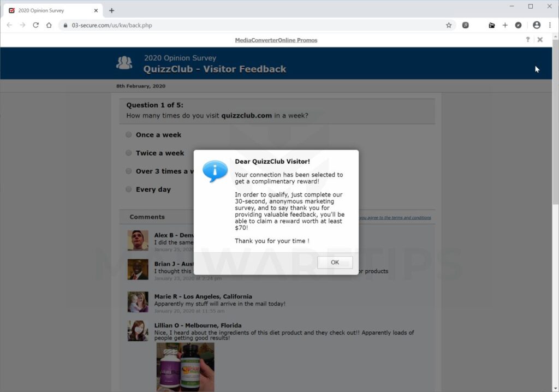Click Brian J's profile photo
This screenshot has width=559, height=392.
click(138, 269)
